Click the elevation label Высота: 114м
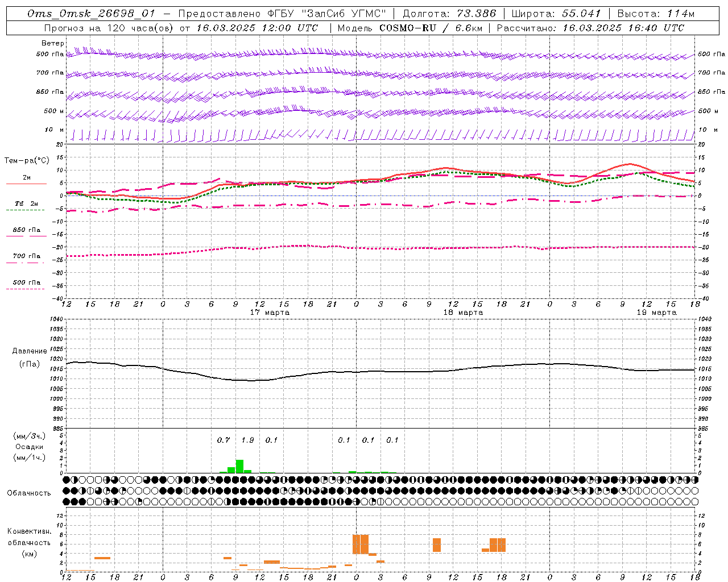The width and height of the screenshot is (728, 582). click(656, 14)
